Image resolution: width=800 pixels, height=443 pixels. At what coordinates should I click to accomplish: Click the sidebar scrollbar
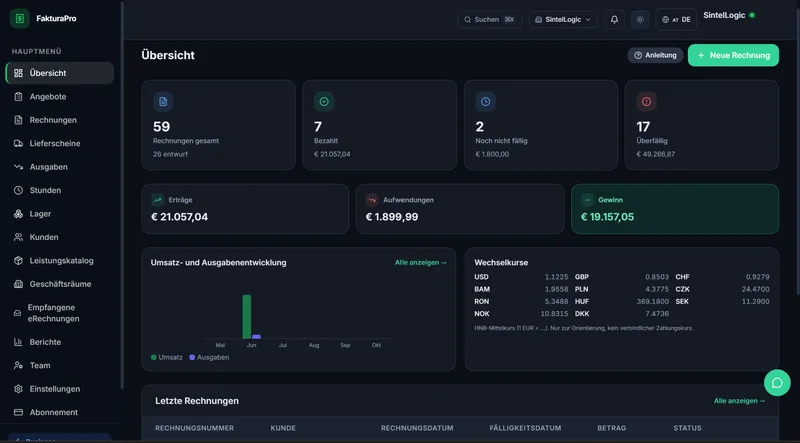pyautogui.click(x=122, y=194)
